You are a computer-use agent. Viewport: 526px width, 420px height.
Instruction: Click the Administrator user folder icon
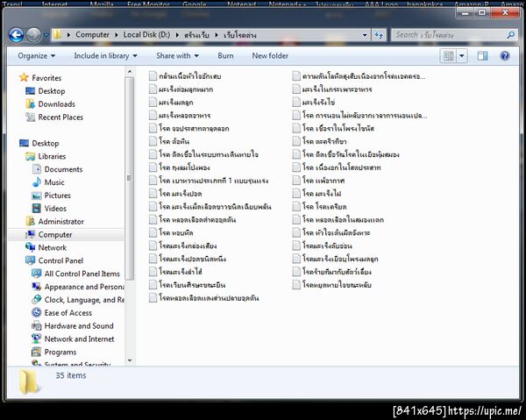pos(30,222)
